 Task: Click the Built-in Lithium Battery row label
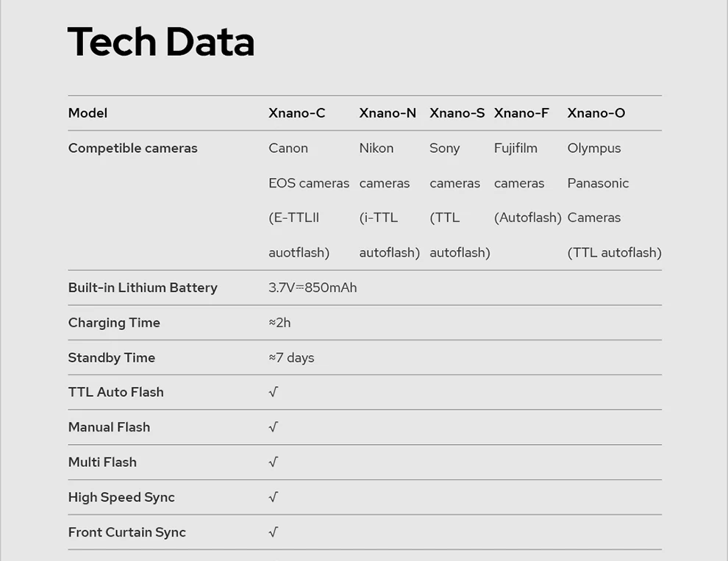pyautogui.click(x=143, y=287)
